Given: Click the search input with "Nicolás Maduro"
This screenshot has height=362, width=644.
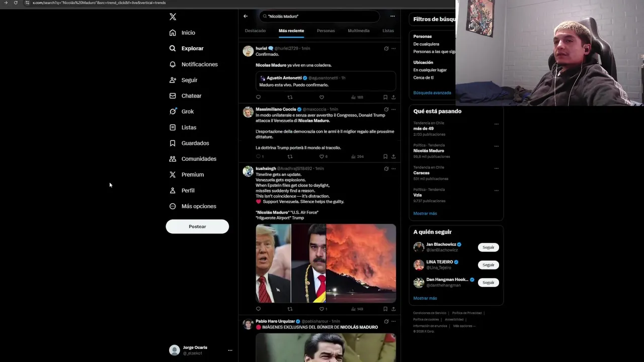Looking at the screenshot, I should 319,16.
